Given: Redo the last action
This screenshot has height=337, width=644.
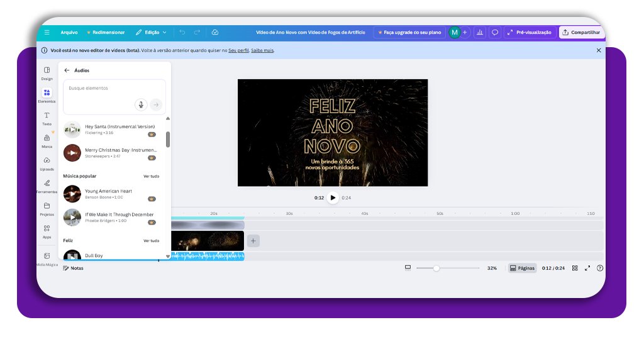Looking at the screenshot, I should [197, 33].
